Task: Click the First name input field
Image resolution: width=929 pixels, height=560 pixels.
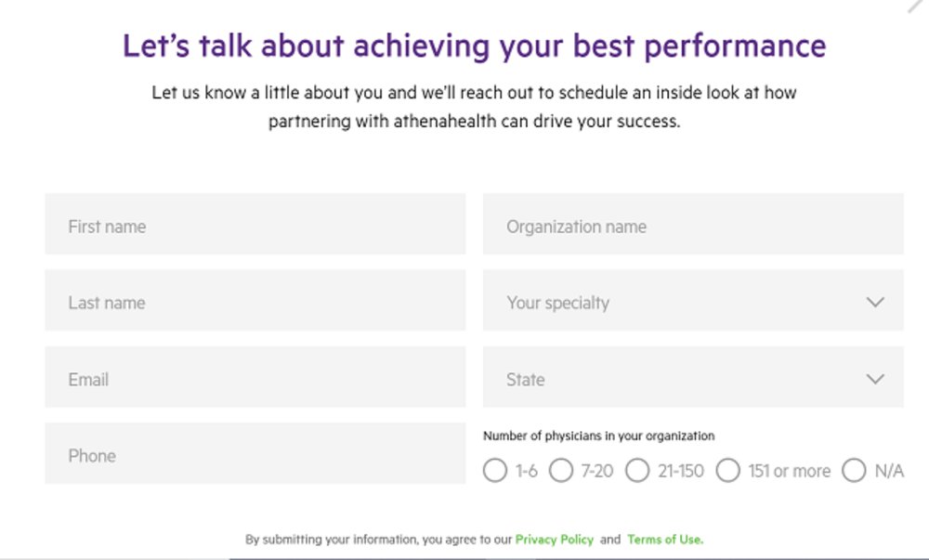Action: point(255,225)
